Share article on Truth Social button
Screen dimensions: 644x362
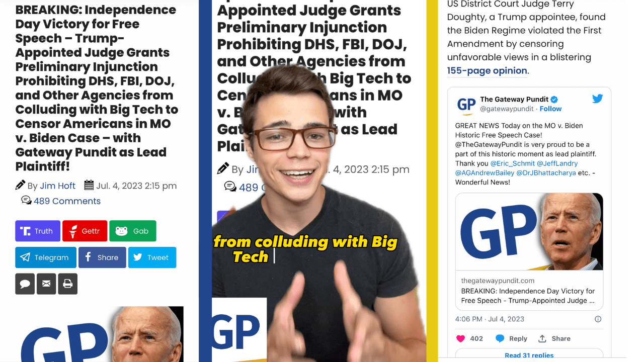point(38,231)
